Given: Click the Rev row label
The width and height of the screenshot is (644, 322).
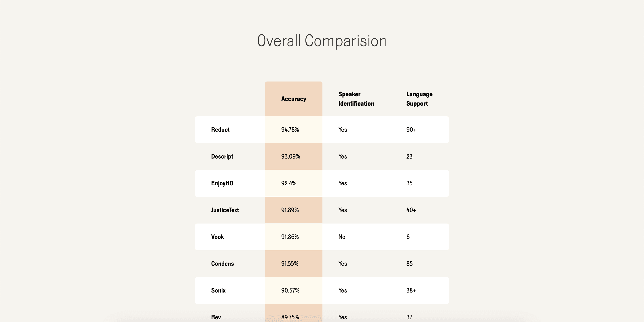Looking at the screenshot, I should tap(216, 317).
